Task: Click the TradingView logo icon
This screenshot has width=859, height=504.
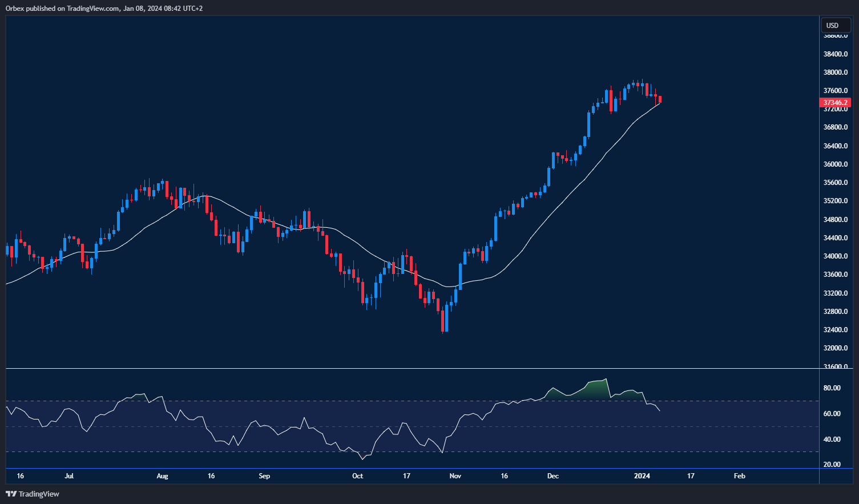Action: coord(11,494)
